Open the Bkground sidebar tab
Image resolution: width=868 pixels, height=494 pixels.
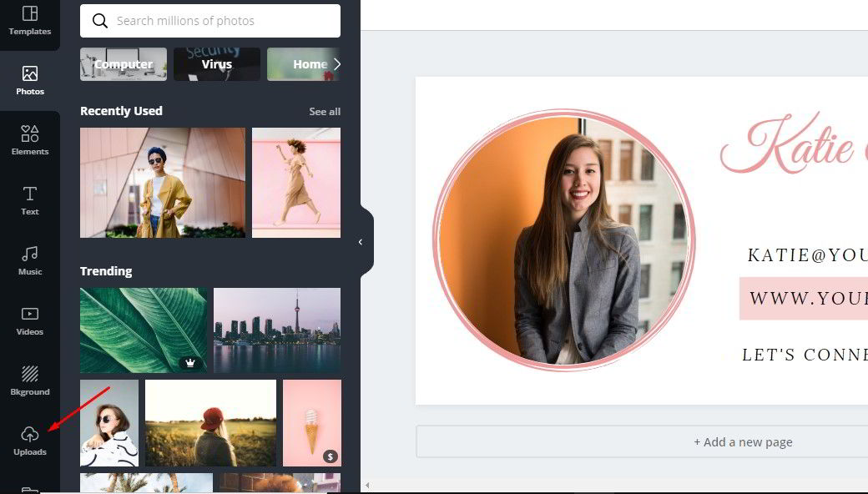pos(30,381)
